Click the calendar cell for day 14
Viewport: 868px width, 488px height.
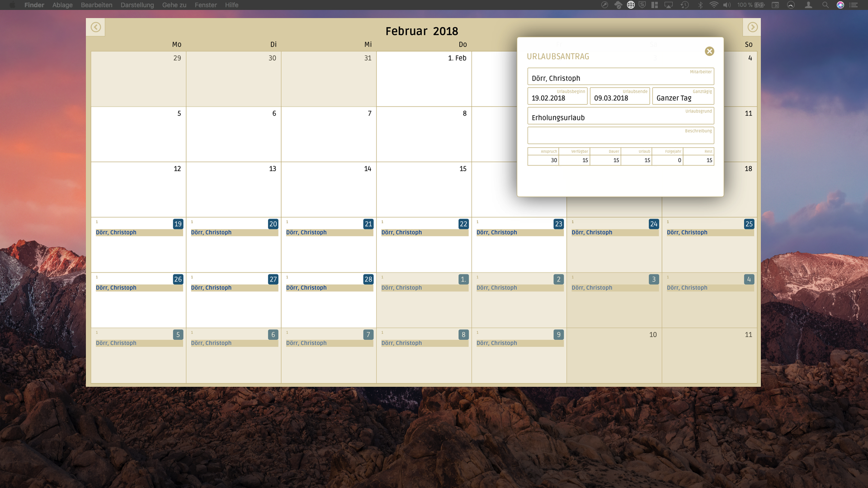pos(329,190)
